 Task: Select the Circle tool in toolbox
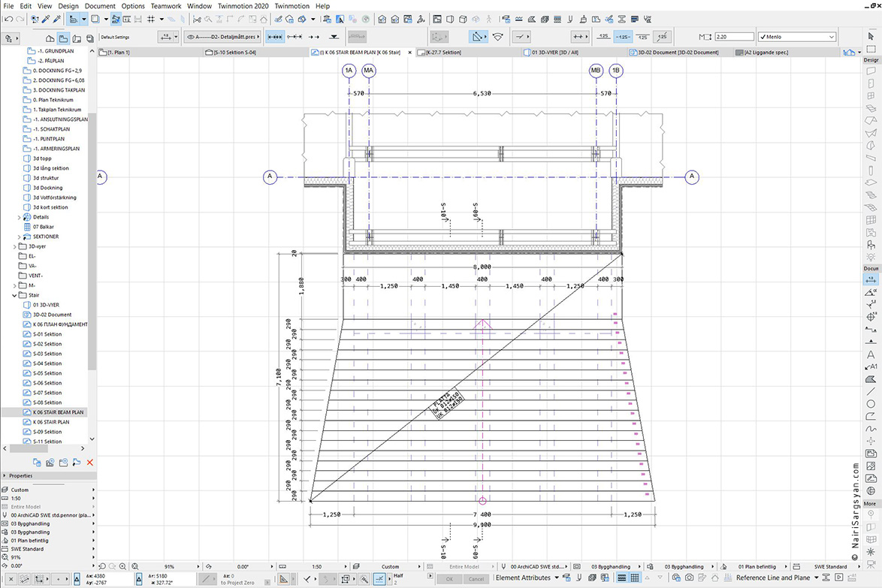(871, 403)
